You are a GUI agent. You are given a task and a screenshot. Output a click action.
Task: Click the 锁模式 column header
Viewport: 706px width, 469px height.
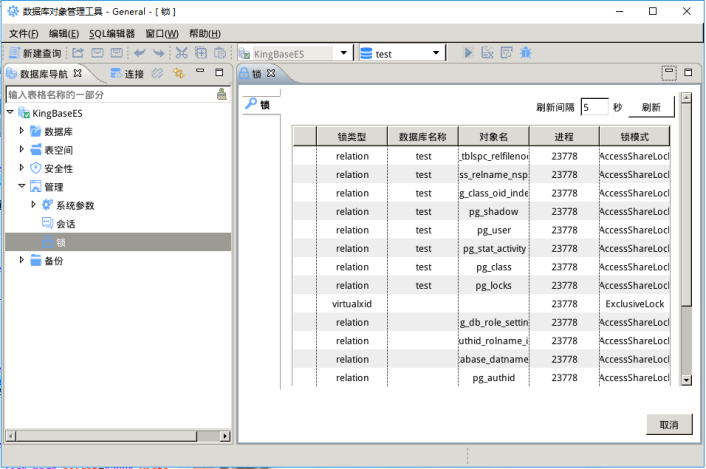635,136
